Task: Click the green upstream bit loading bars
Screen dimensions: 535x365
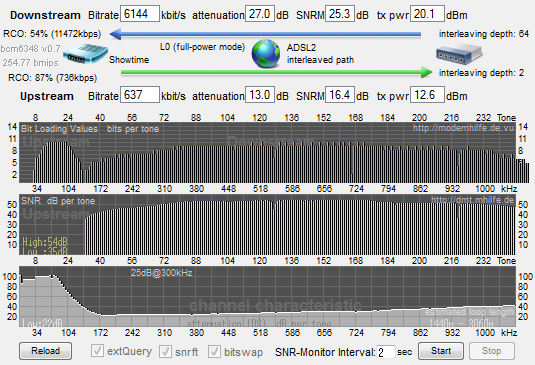Action: 58,162
